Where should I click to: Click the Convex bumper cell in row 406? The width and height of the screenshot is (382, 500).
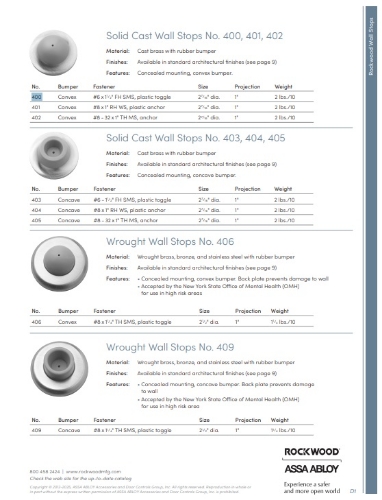click(x=67, y=322)
